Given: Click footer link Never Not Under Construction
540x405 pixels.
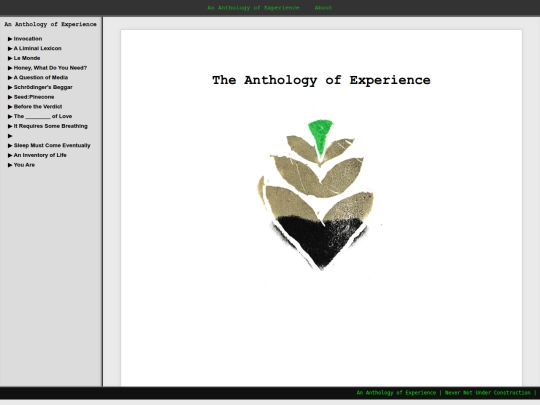Looking at the screenshot, I should tap(487, 393).
